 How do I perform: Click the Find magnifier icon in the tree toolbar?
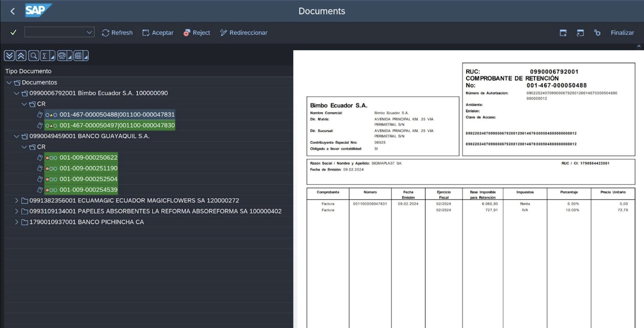pos(33,56)
